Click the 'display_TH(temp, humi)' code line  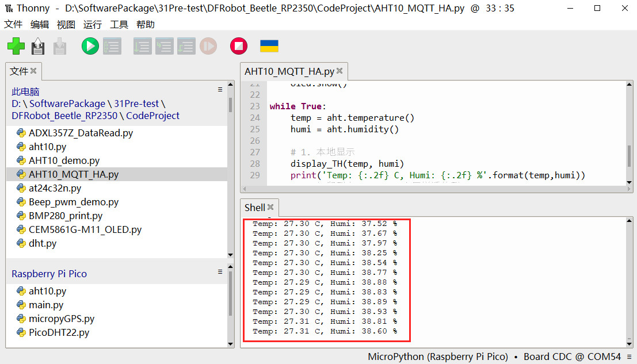(347, 163)
